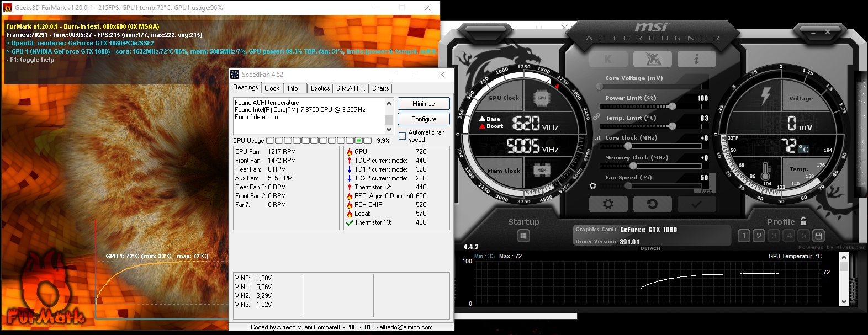Click the Power Limit slider handle
Screen dimensions: 868x335
click(673, 106)
